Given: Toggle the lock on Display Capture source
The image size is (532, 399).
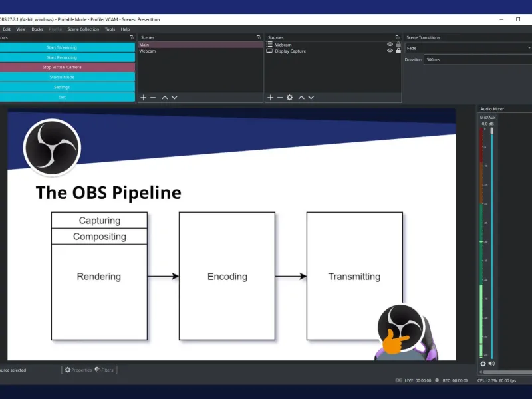Looking at the screenshot, I should 398,51.
